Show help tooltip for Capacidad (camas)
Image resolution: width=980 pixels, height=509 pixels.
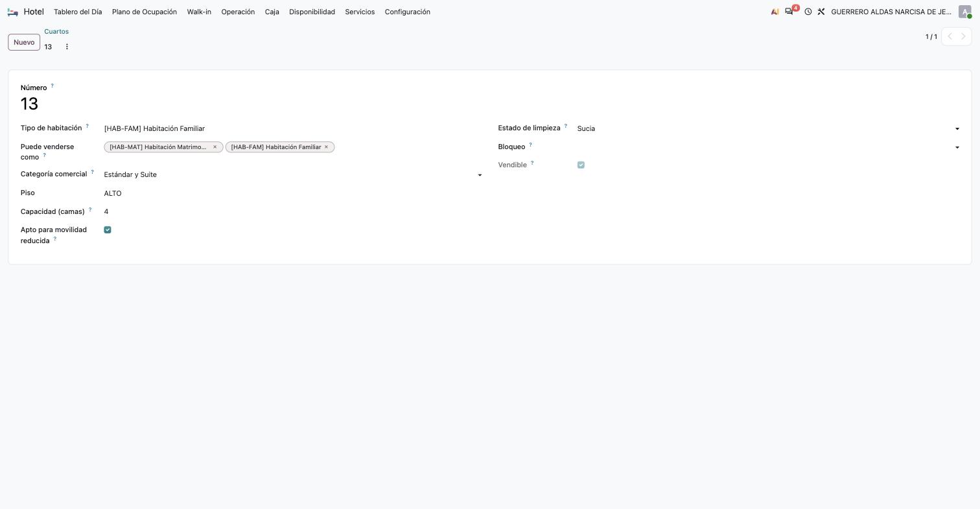coord(89,209)
